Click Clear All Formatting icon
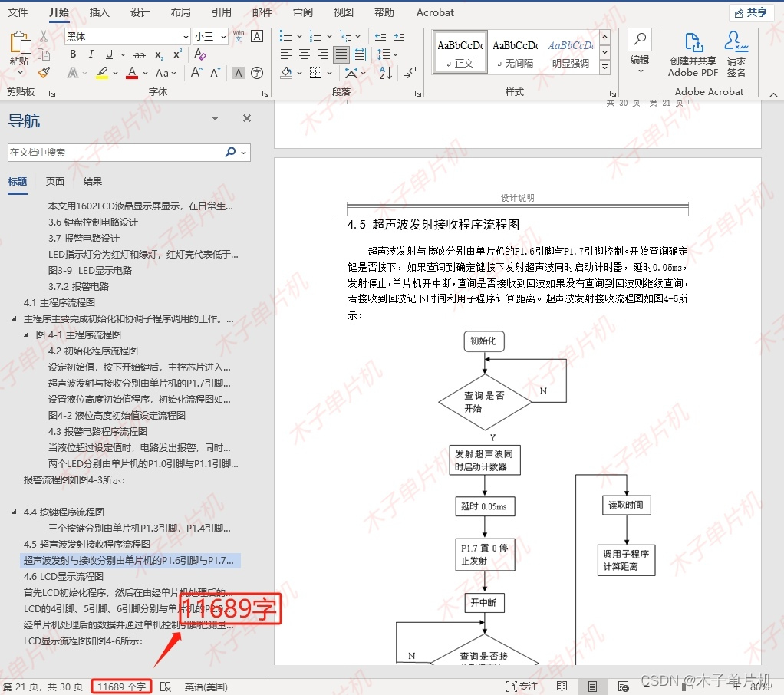Image resolution: width=784 pixels, height=695 pixels. click(200, 54)
